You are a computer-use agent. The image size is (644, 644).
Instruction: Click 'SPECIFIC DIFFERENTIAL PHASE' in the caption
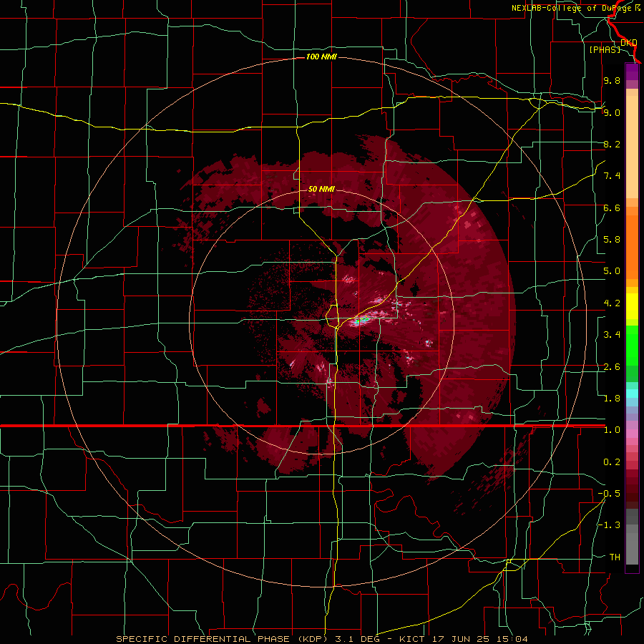tap(204, 639)
